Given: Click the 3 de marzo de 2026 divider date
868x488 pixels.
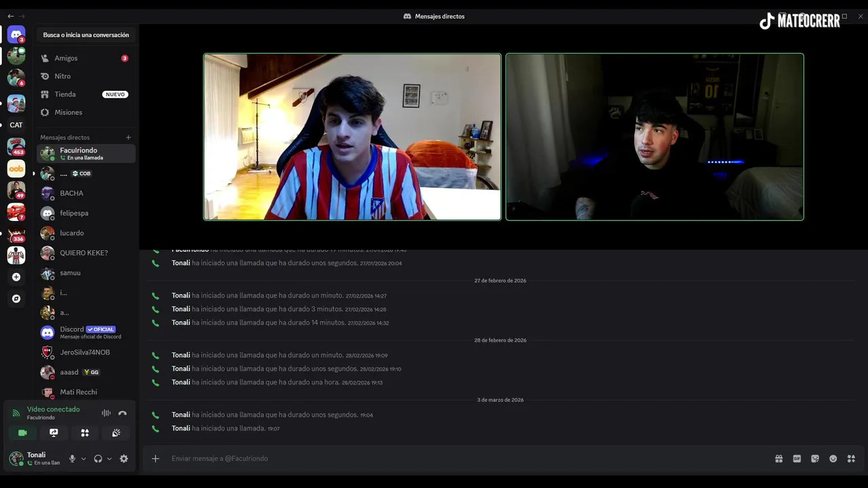Looking at the screenshot, I should [500, 400].
